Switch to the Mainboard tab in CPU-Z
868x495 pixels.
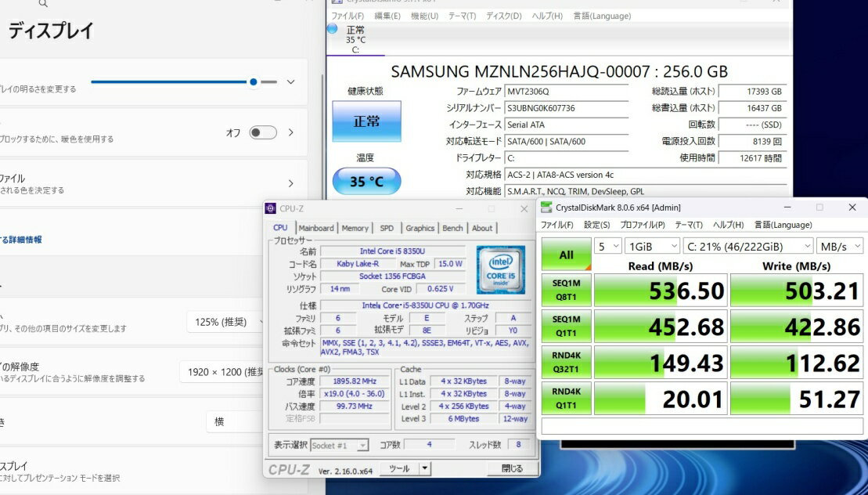tap(315, 228)
